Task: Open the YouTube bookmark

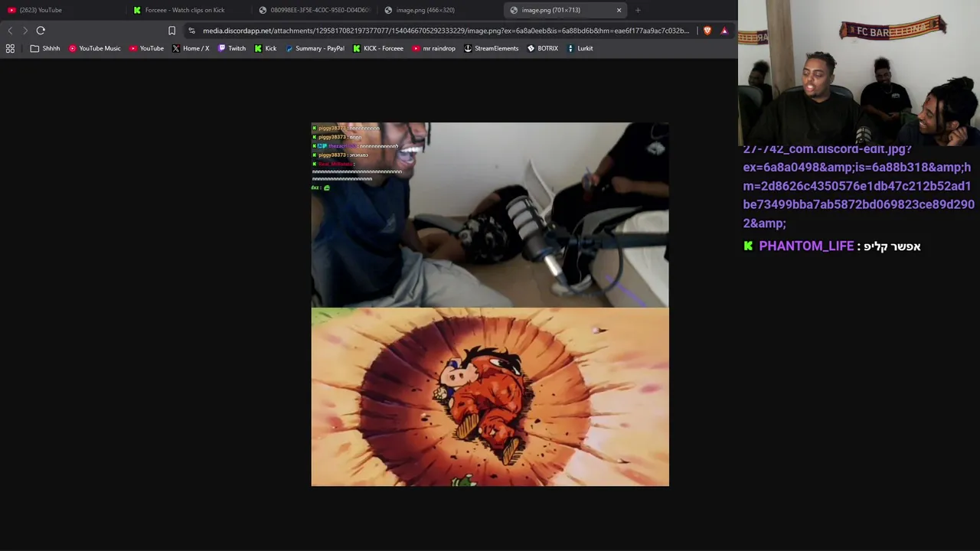Action: coord(146,48)
